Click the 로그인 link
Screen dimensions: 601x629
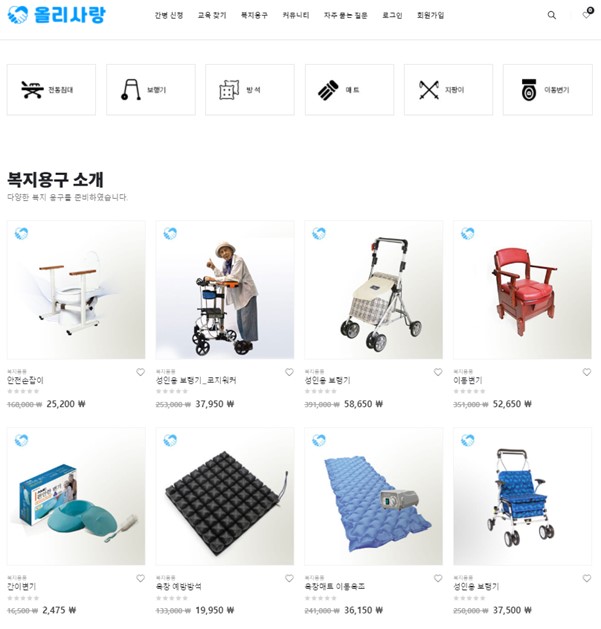pyautogui.click(x=392, y=15)
